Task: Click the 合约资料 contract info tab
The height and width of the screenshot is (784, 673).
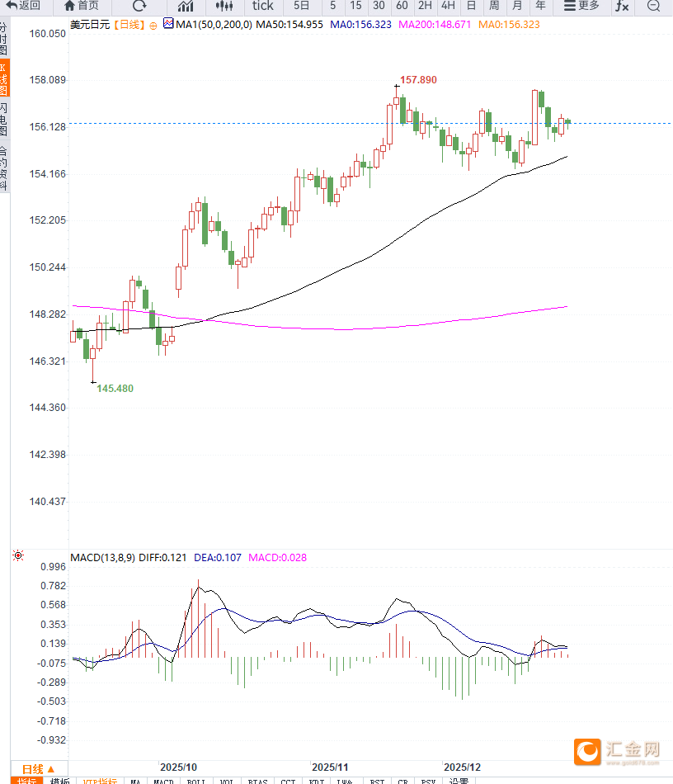Action: click(x=4, y=168)
